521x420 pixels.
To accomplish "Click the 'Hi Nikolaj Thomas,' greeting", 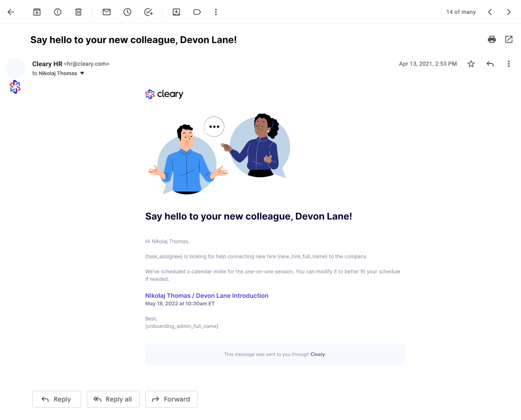I will click(x=167, y=241).
